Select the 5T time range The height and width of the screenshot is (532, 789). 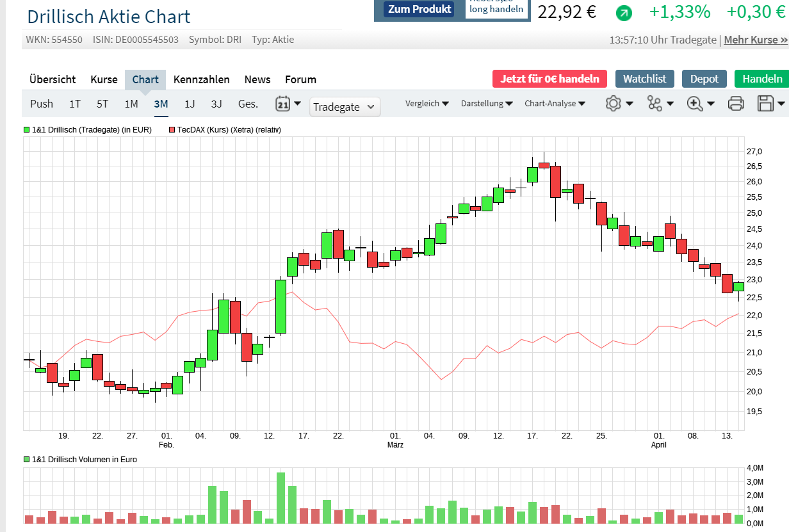click(102, 104)
